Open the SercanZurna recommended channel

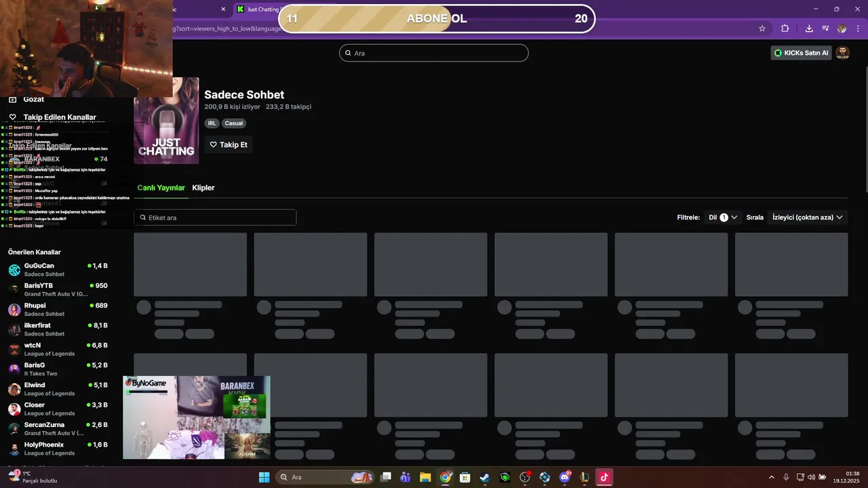coord(58,428)
